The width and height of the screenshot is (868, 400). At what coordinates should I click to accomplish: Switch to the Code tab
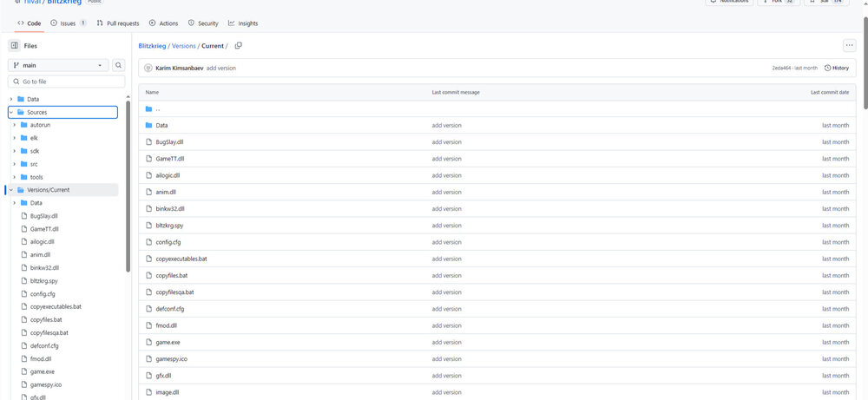pyautogui.click(x=29, y=23)
